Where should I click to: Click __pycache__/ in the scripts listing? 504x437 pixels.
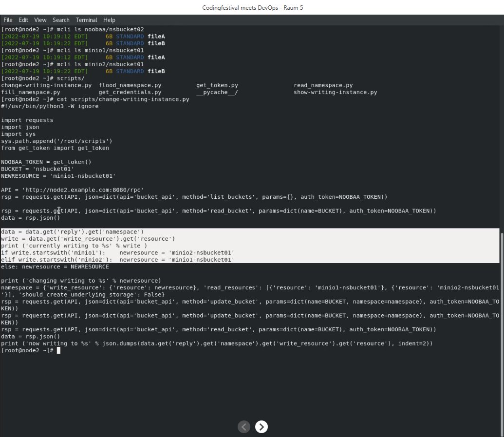tap(217, 92)
